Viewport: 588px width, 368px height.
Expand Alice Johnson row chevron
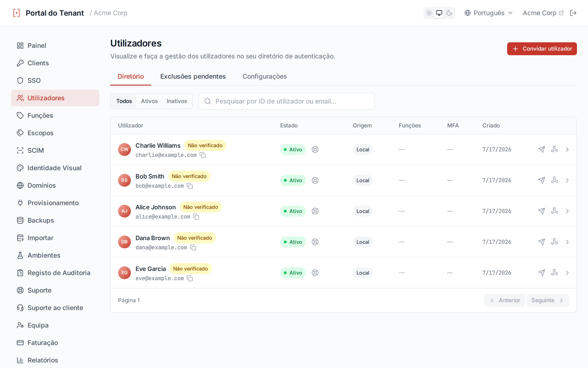pos(567,211)
